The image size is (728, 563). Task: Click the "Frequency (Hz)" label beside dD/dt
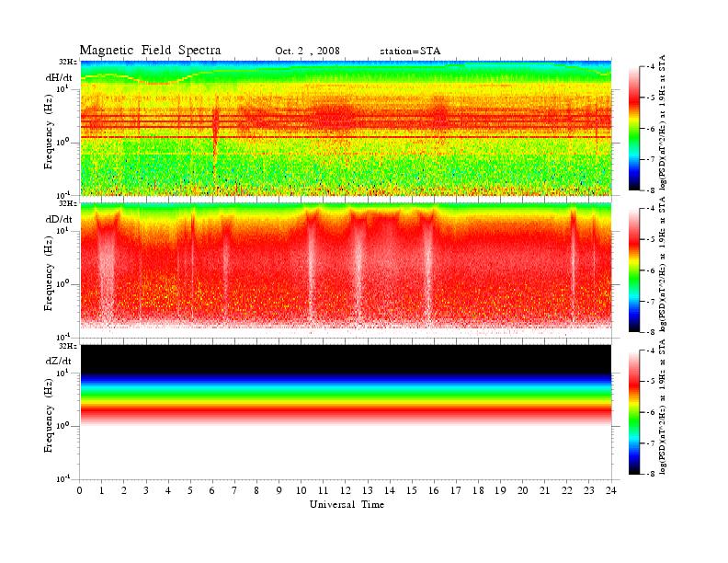pyautogui.click(x=49, y=273)
